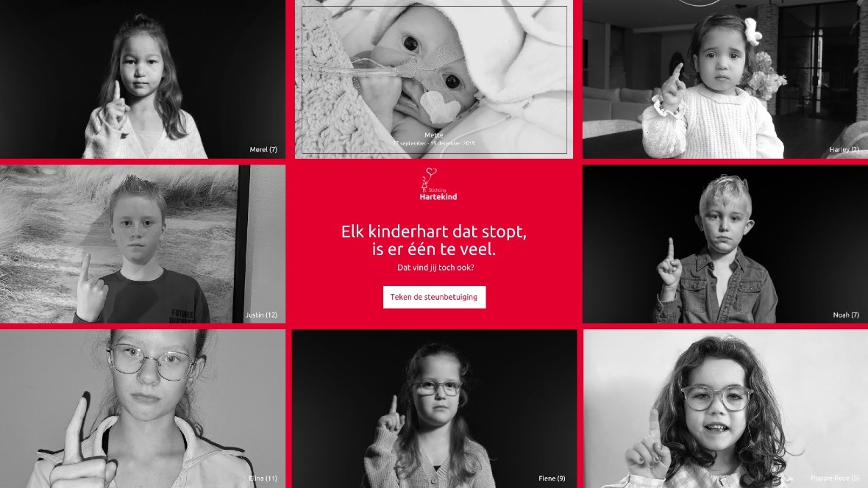Click the 'Justin (12)' name caption
This screenshot has width=868, height=488.
coord(261,315)
